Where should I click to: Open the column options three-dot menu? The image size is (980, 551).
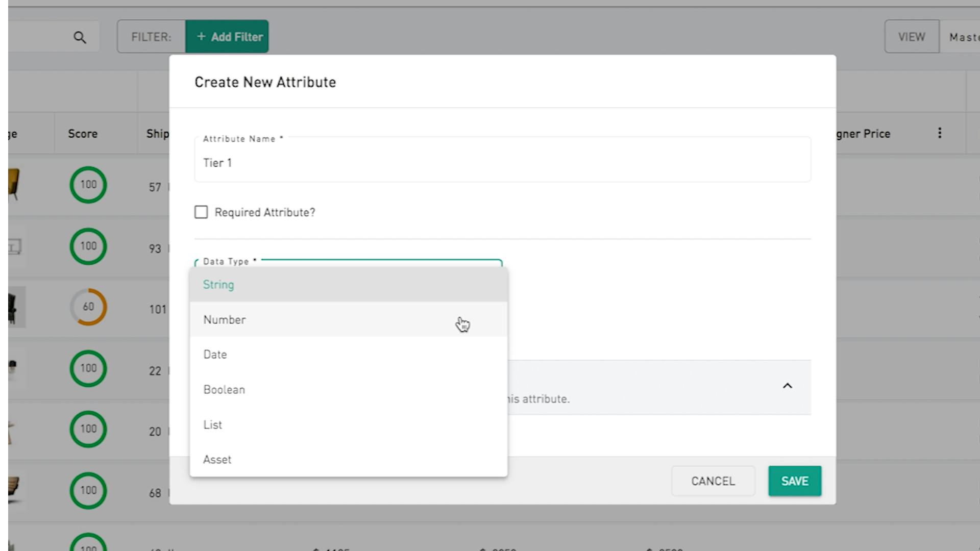click(x=940, y=133)
